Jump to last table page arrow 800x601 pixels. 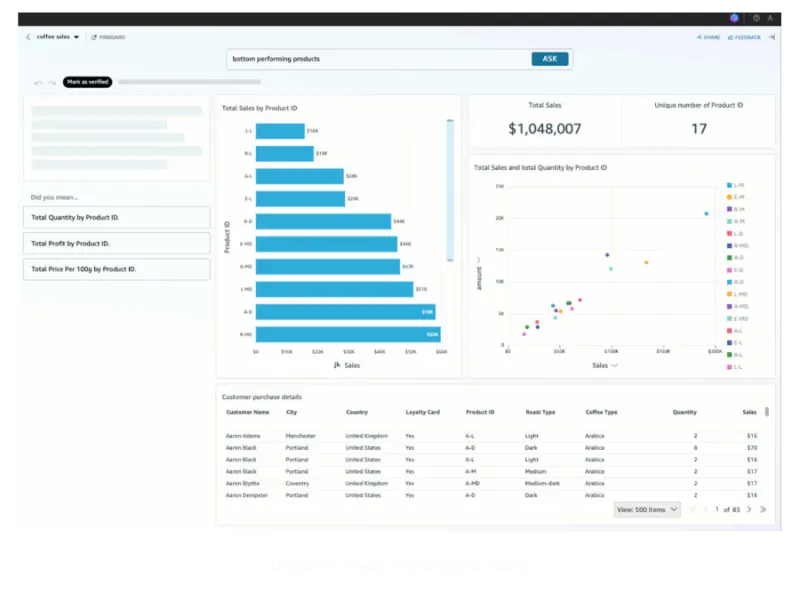point(763,510)
